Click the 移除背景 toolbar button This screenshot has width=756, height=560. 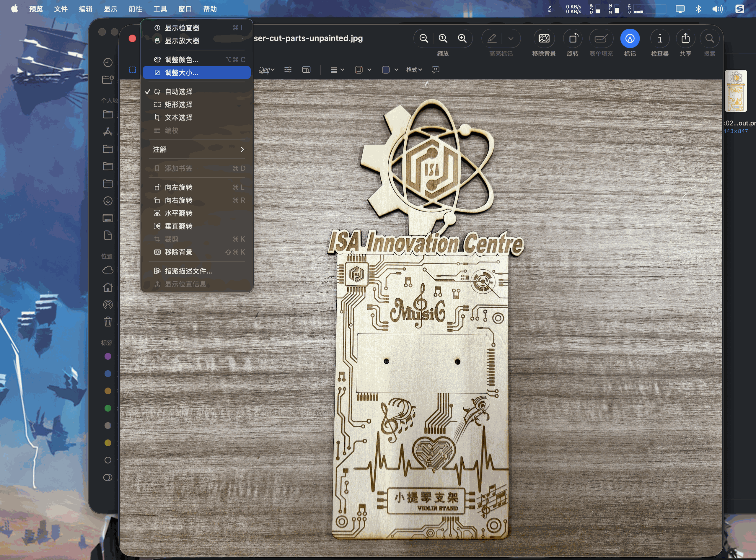[544, 38]
